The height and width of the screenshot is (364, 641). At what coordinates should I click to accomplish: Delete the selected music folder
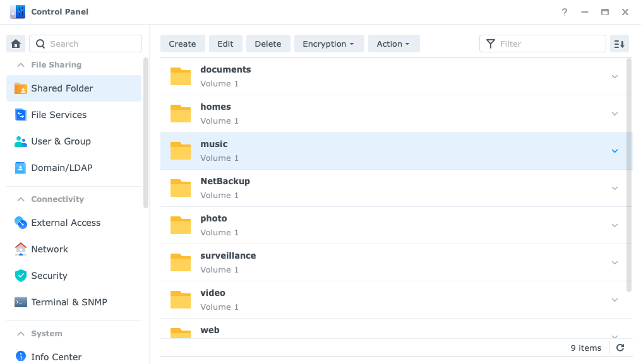[268, 44]
